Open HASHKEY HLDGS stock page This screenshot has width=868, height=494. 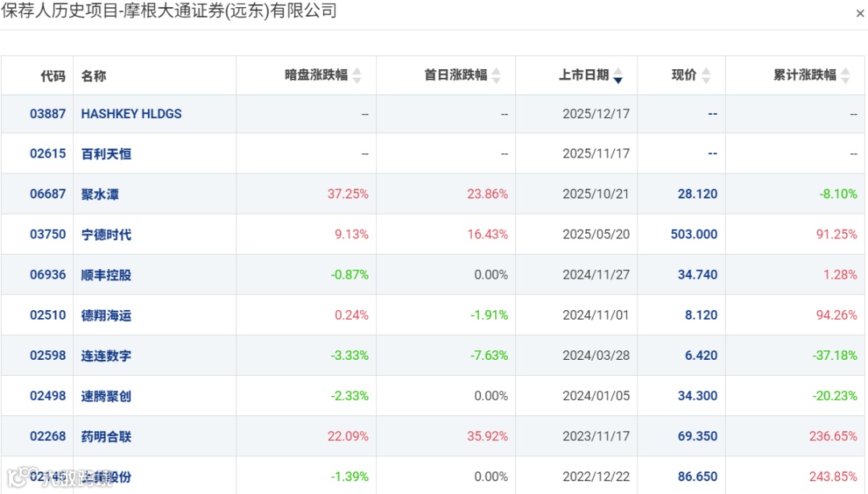coord(131,114)
